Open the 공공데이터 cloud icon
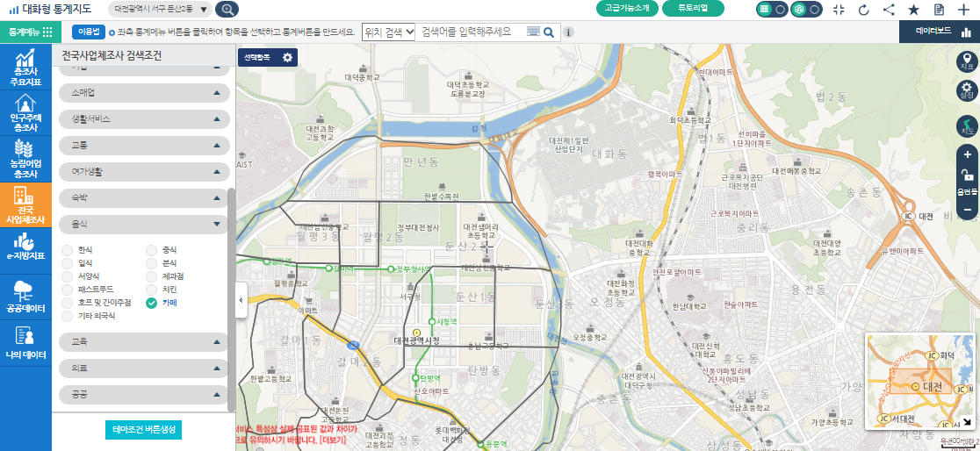Viewport: 980px width, 451px height. coord(25,297)
